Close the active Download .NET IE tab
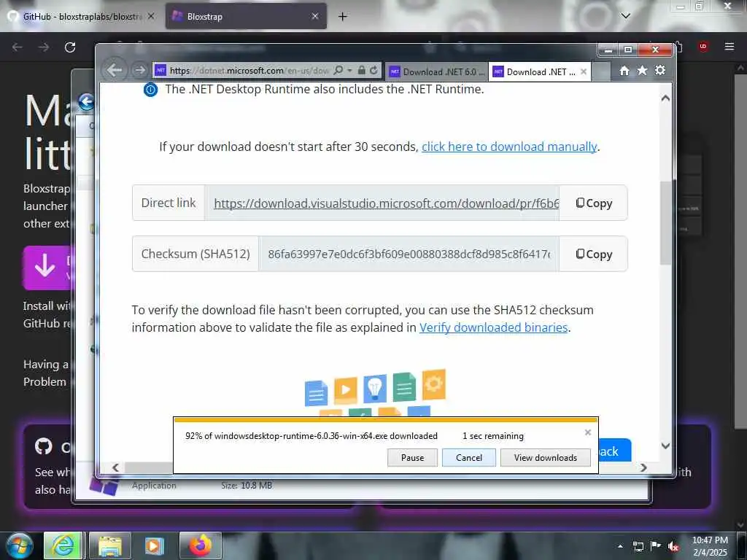The image size is (747, 560). click(584, 72)
